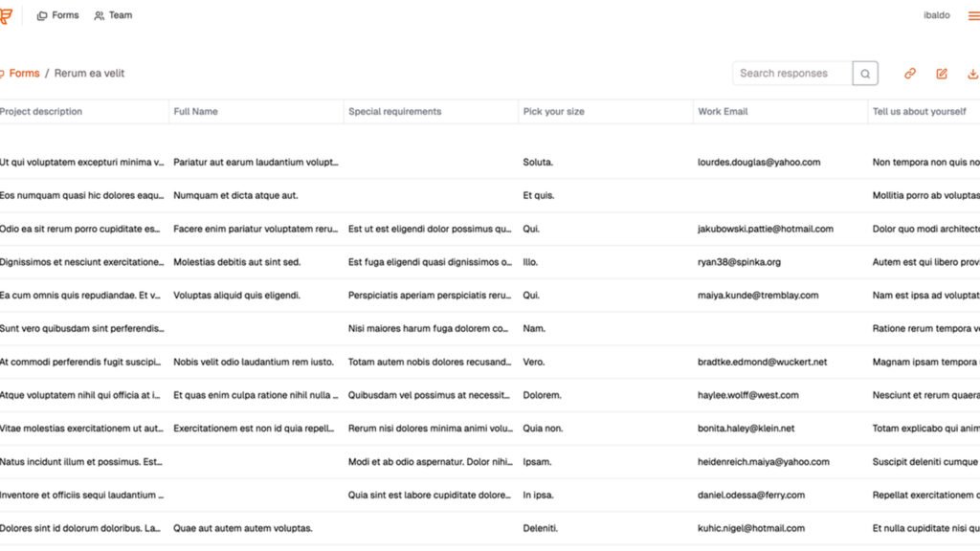980x551 pixels.
Task: Click the Special requirements column header
Action: (x=394, y=112)
